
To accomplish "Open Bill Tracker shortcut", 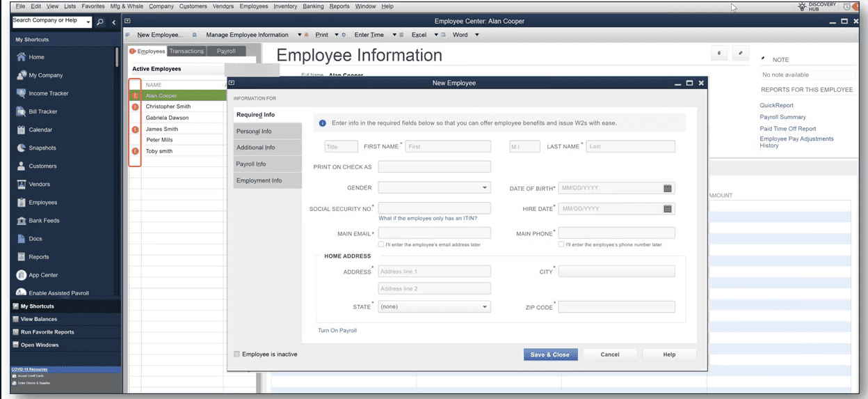I will click(42, 111).
